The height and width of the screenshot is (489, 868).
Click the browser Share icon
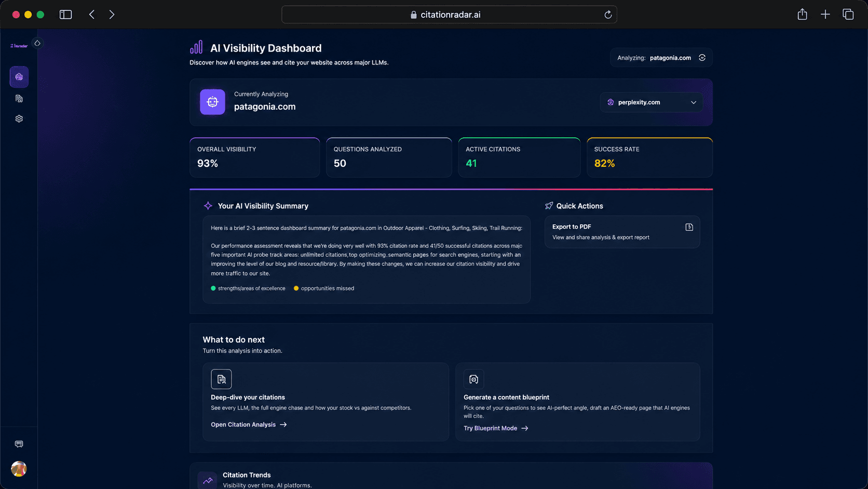pos(802,15)
